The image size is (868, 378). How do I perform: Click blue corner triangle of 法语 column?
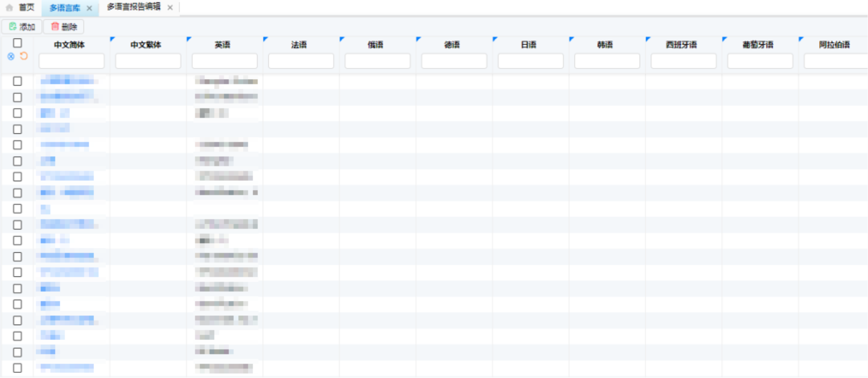pos(265,39)
